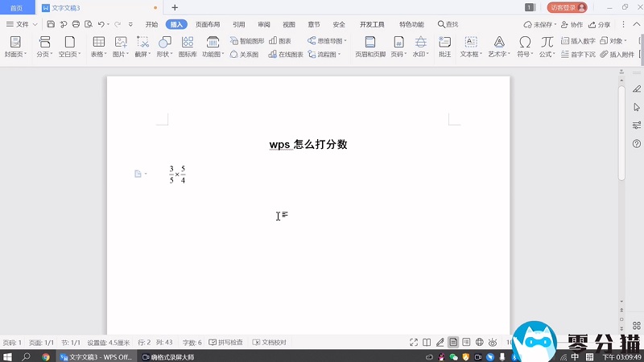Click the save icon in quick toolbar
The height and width of the screenshot is (362, 644).
[51, 25]
